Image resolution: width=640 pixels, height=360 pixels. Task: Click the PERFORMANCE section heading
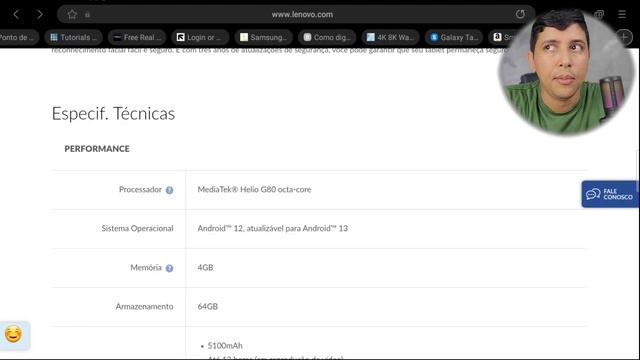tap(97, 149)
